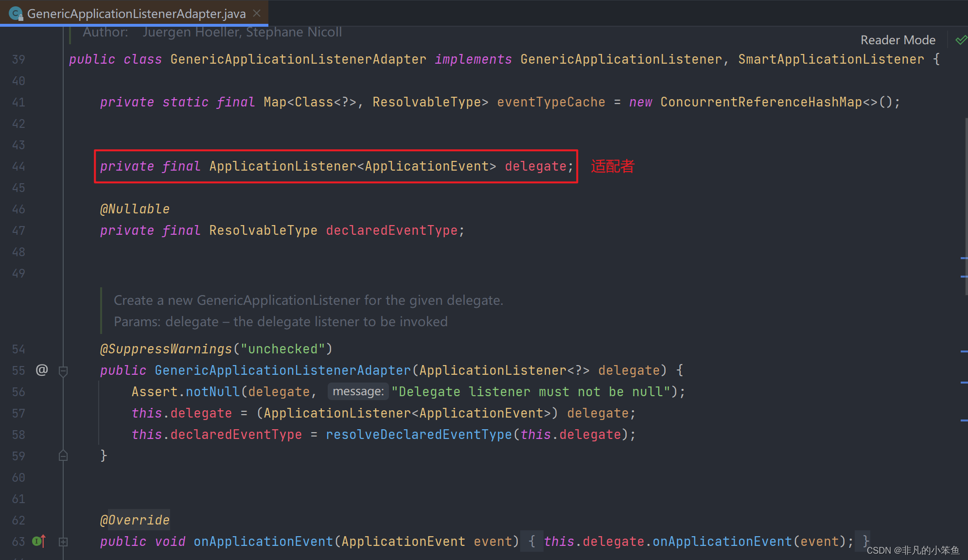Click 'ConcurrentReferenceHashMap' on line 41
Viewport: 968px width, 560px height.
tap(761, 102)
